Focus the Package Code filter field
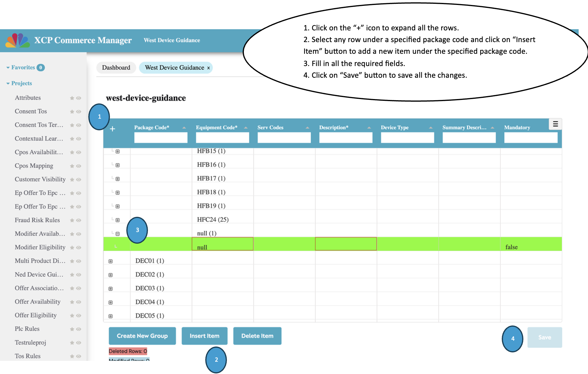 tap(161, 138)
